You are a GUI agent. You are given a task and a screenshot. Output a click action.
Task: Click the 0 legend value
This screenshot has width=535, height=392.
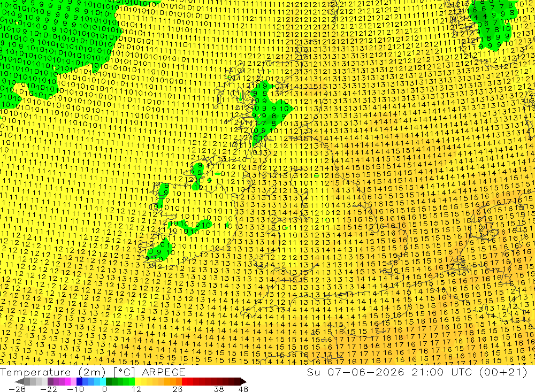104,389
